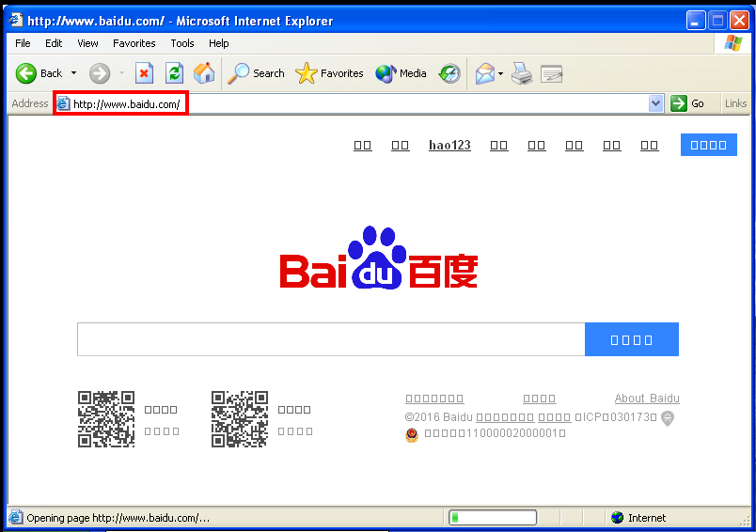Image resolution: width=756 pixels, height=532 pixels.
Task: Refresh the page with the green arrows icon
Action: [174, 73]
